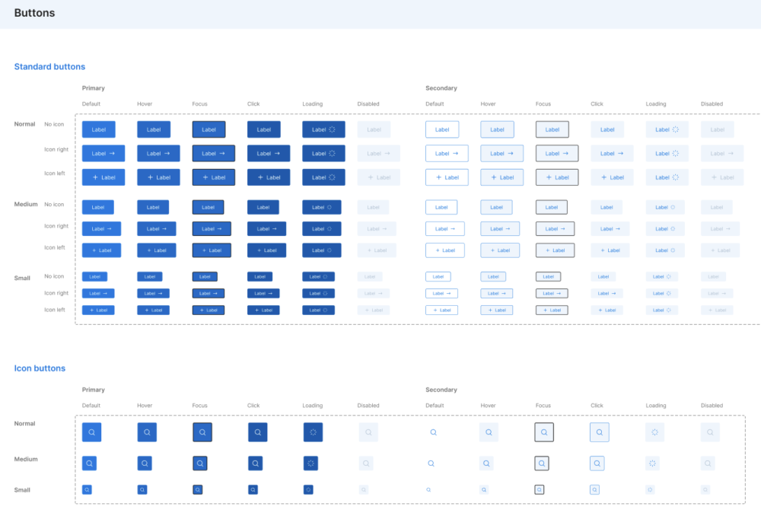Click Secondary Small Icon-right Default Label button
Screen dimensions: 761x532
[x=441, y=293]
